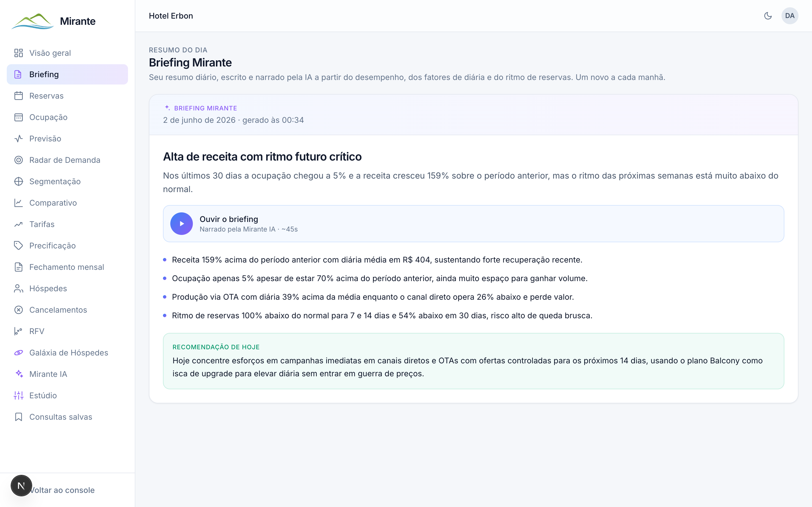Image resolution: width=812 pixels, height=507 pixels.
Task: Toggle dark mode moon icon
Action: (768, 16)
